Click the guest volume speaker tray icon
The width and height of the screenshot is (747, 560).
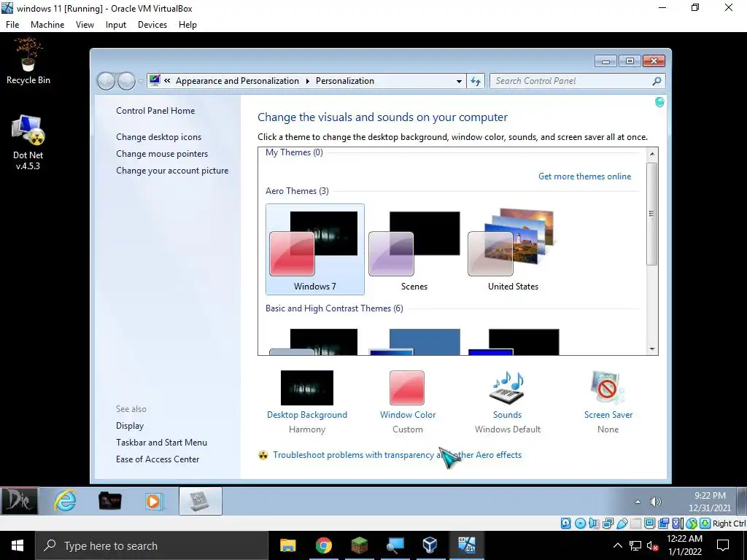click(x=656, y=502)
